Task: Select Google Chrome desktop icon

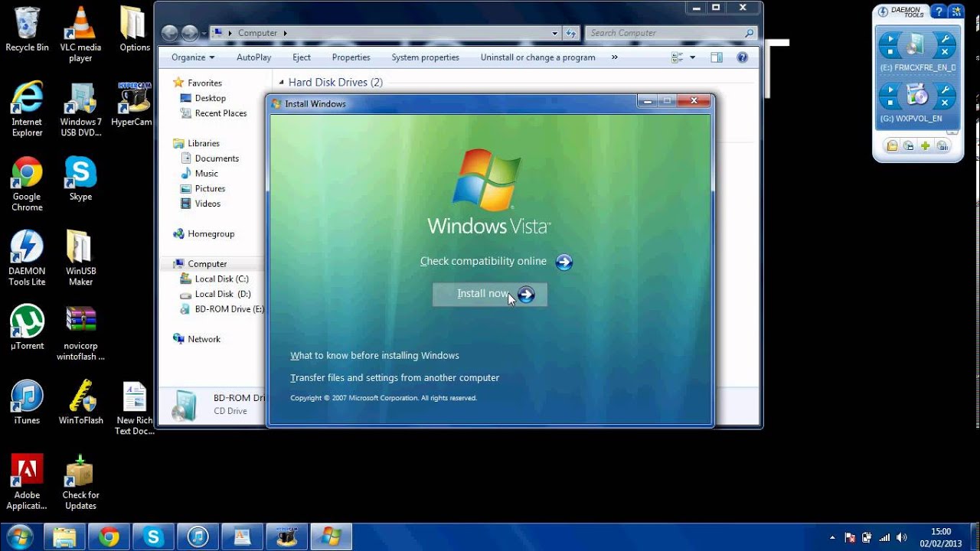Action: tap(27, 184)
